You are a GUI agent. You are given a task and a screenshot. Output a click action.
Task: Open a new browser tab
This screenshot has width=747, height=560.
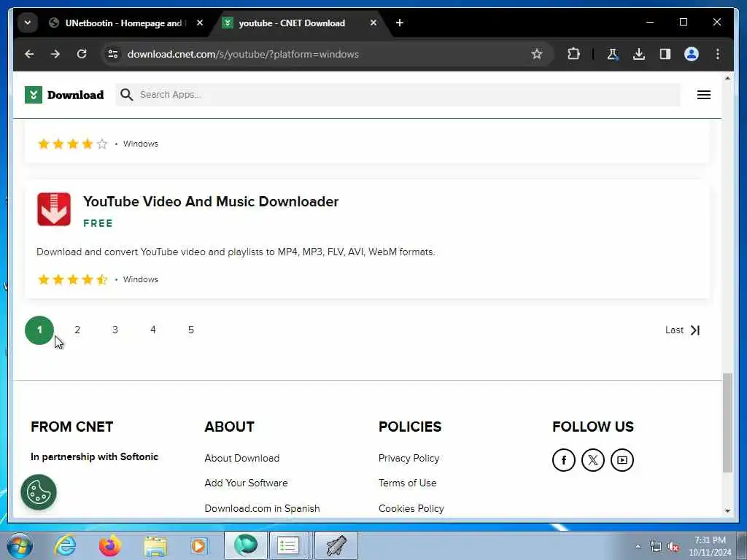[400, 23]
